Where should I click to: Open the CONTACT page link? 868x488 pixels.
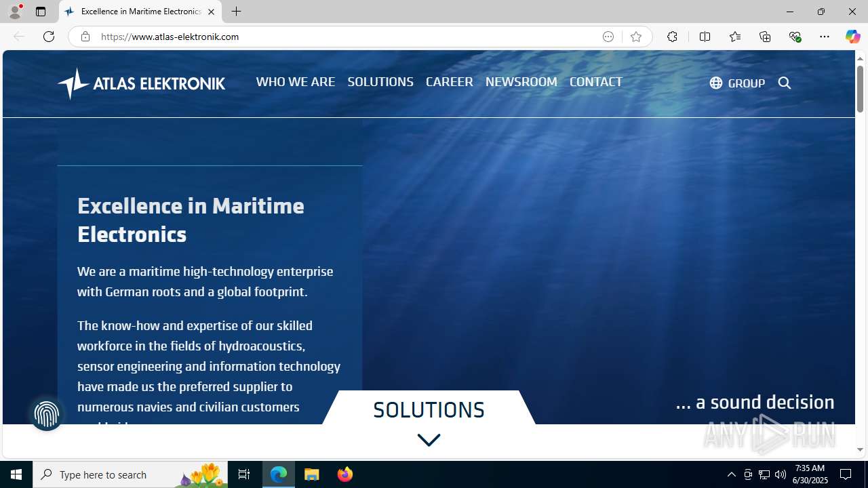point(596,81)
